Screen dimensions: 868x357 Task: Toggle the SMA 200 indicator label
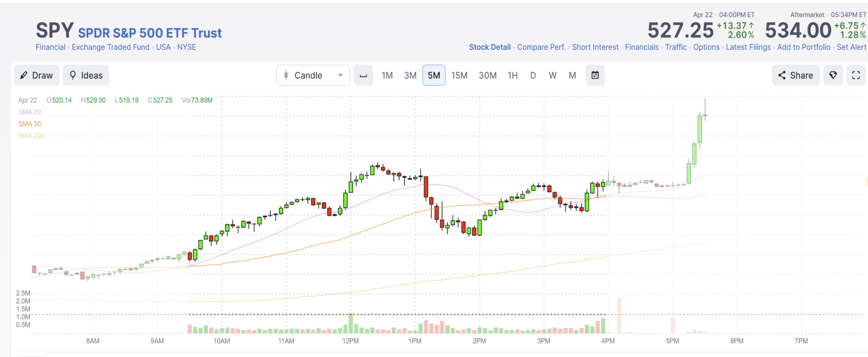coord(31,136)
